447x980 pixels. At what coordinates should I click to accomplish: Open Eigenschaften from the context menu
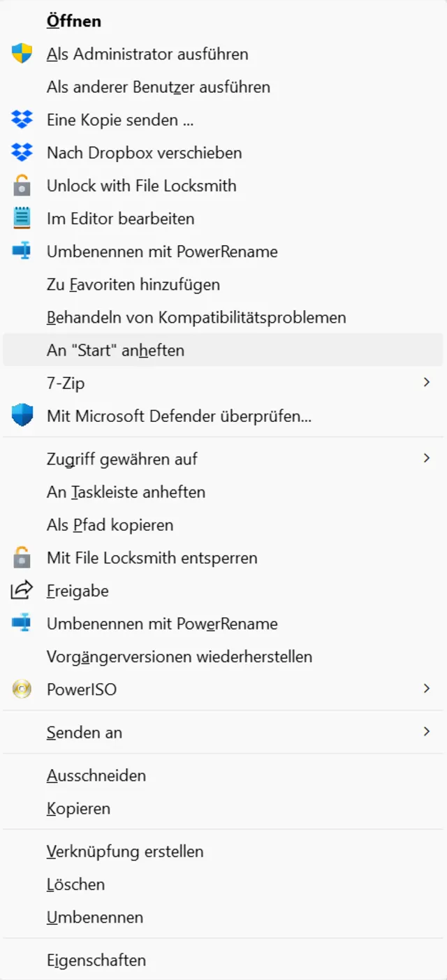pyautogui.click(x=96, y=960)
